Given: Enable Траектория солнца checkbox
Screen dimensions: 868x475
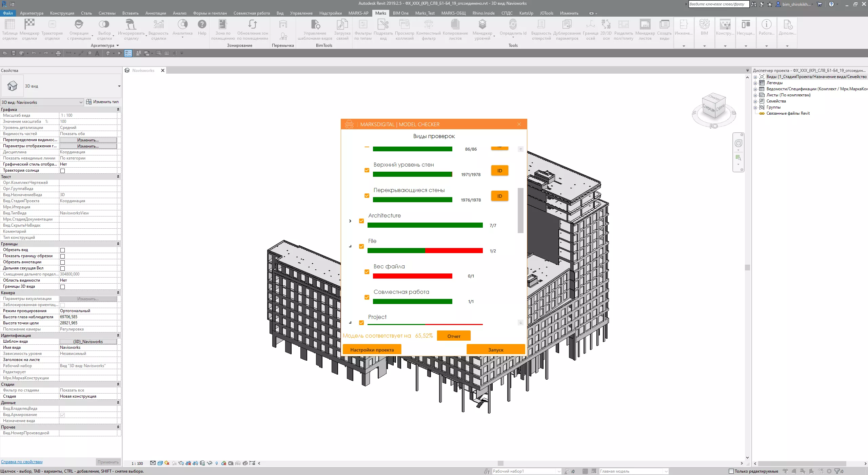Looking at the screenshot, I should click(x=62, y=171).
